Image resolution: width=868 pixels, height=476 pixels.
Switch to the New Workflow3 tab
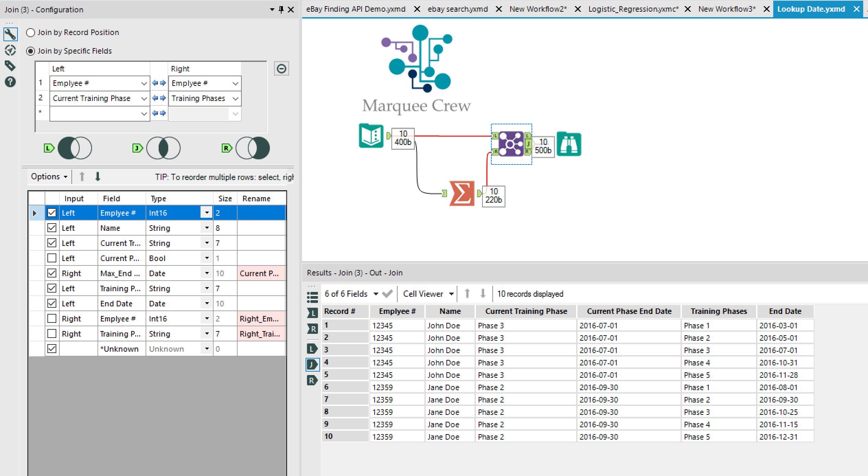click(x=727, y=9)
